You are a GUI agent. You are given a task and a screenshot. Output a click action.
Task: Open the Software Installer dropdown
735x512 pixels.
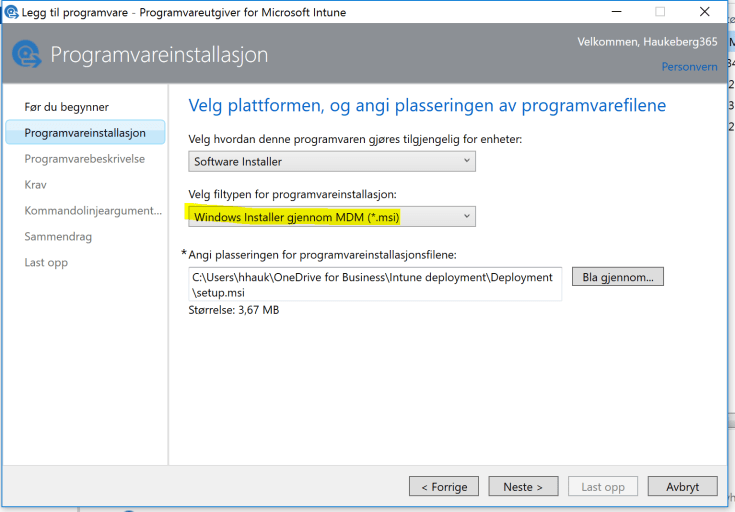pos(332,161)
